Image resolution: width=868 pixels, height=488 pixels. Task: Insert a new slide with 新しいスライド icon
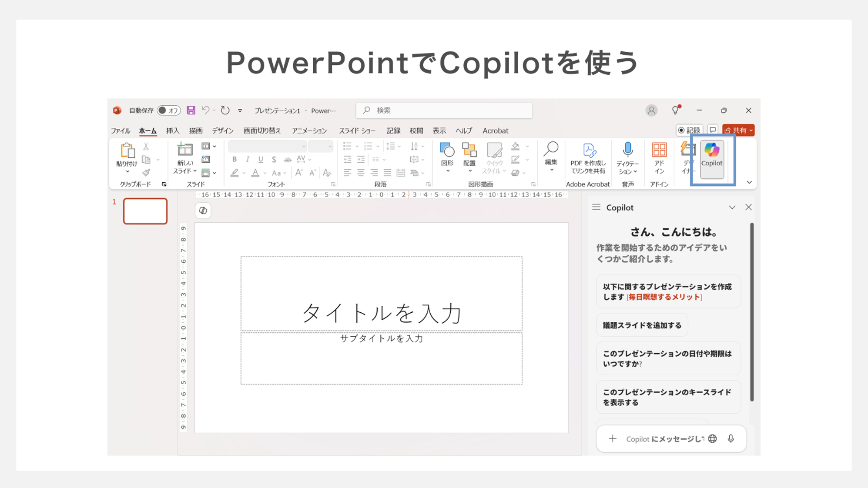click(x=184, y=150)
